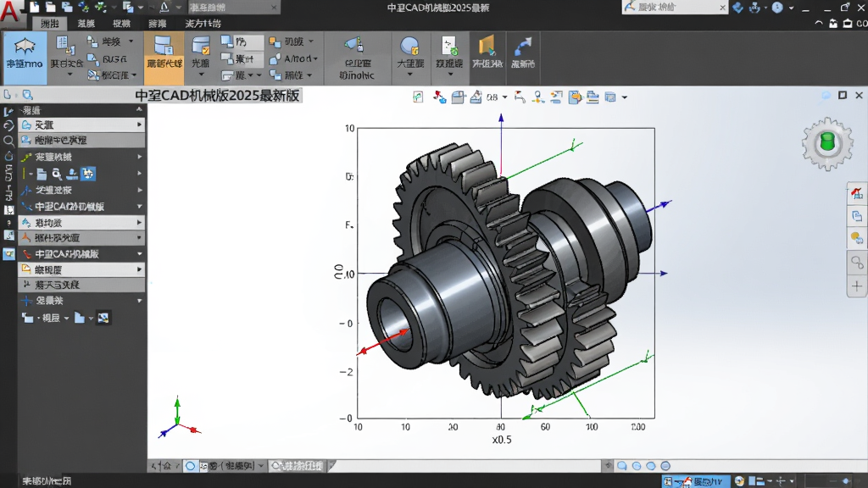
Task: Click the document icon with green badge in ribbon
Action: point(449,46)
